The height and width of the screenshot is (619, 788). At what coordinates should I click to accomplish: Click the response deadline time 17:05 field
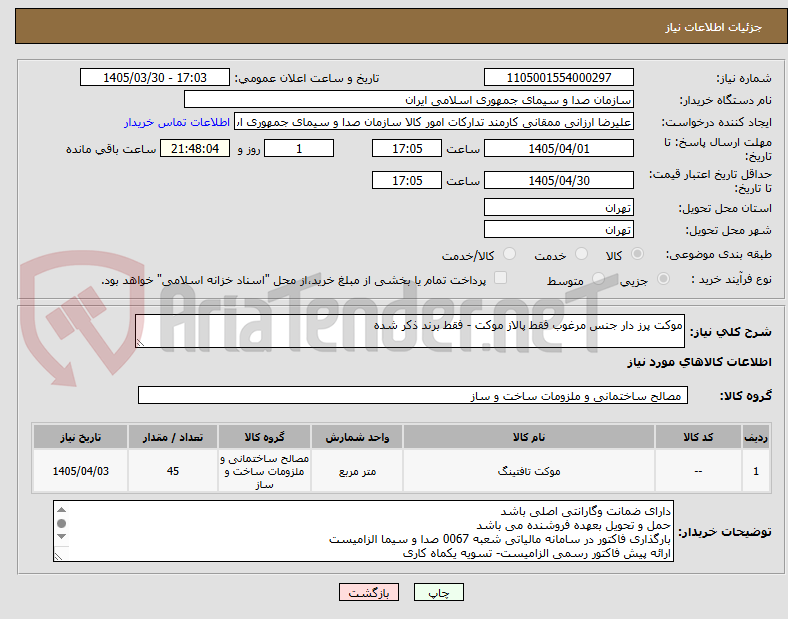pyautogui.click(x=407, y=149)
